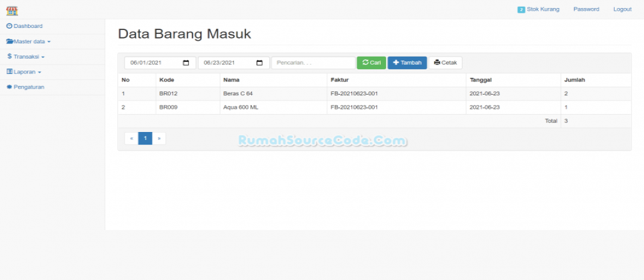Click the Cetak print button

(445, 63)
